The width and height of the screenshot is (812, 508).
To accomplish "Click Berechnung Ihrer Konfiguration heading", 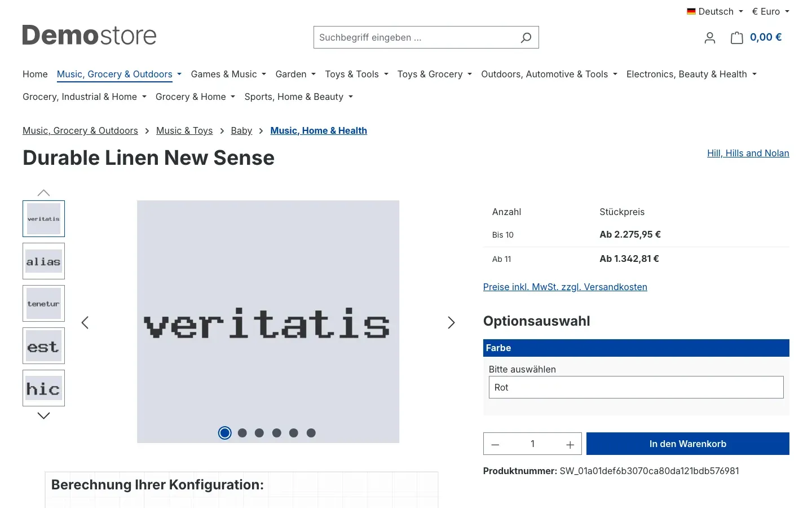I will tap(157, 485).
